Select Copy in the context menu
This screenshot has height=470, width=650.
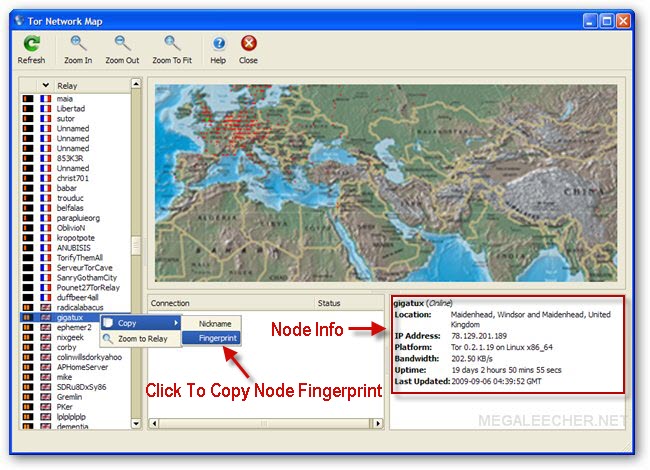[141, 323]
